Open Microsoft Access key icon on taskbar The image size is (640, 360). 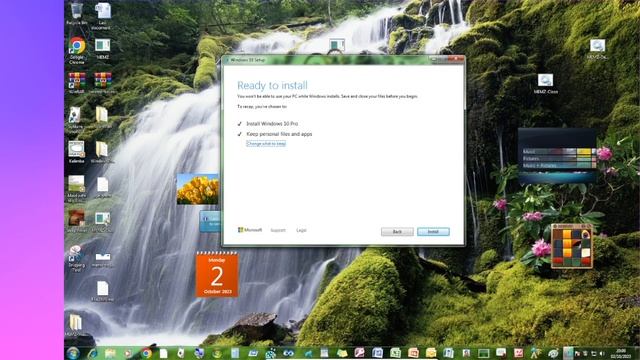pyautogui.click(x=360, y=353)
